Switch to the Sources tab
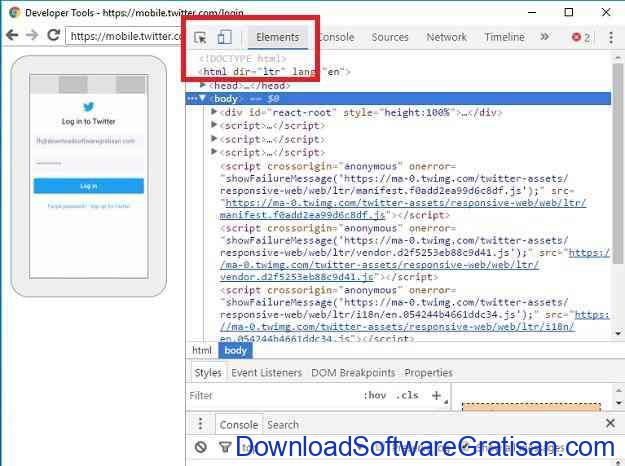The width and height of the screenshot is (625, 466). click(390, 37)
